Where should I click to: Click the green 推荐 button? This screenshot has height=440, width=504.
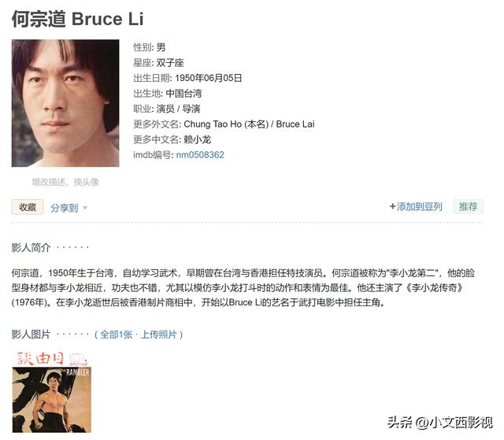pyautogui.click(x=469, y=206)
